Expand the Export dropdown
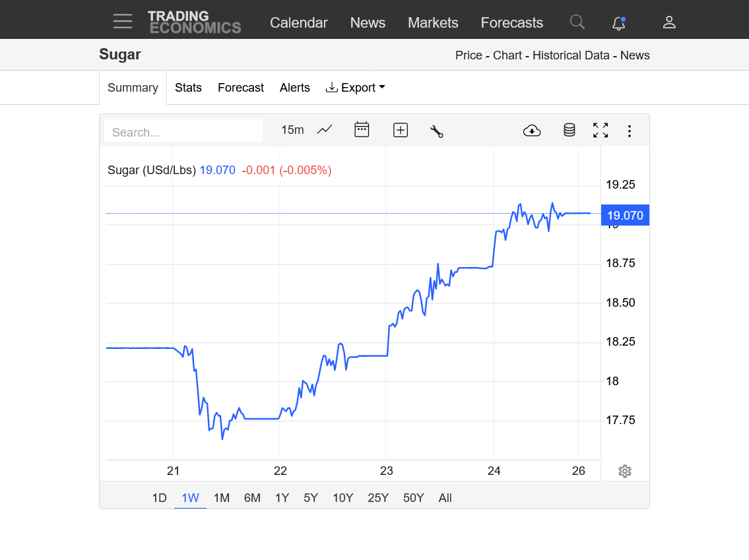Viewport: 749px width, 560px height. [x=356, y=87]
